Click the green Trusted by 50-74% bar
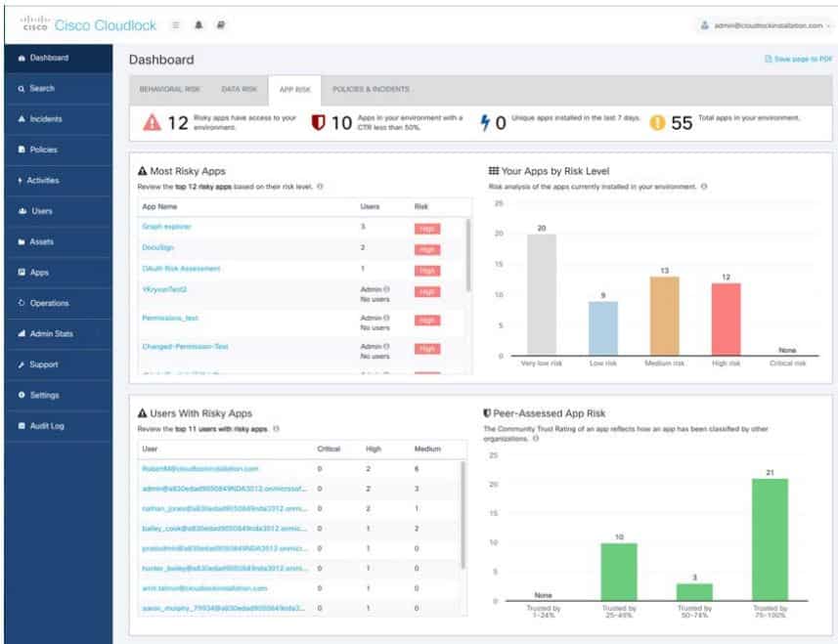This screenshot has height=644, width=838. [694, 592]
